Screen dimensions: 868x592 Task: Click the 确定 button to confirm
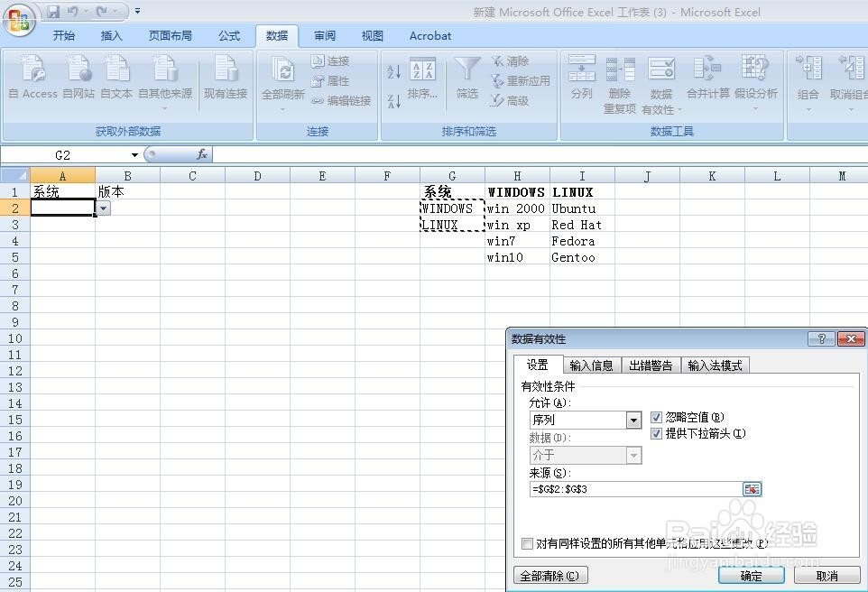(750, 575)
